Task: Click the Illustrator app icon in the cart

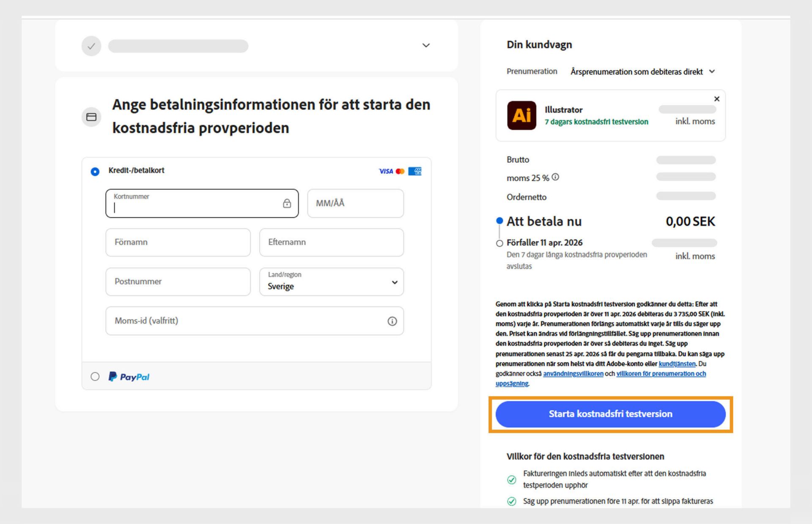Action: point(521,115)
